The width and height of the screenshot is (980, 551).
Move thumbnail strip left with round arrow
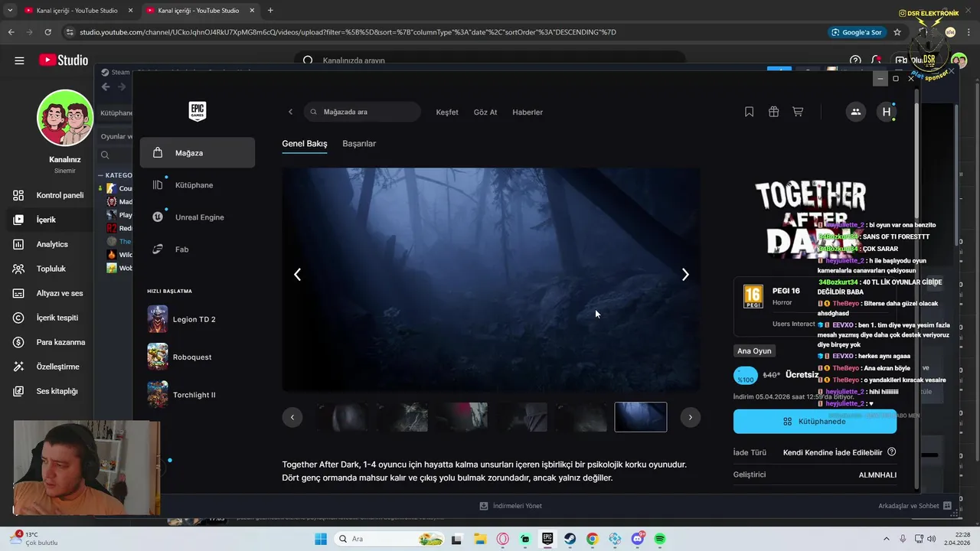pyautogui.click(x=292, y=417)
